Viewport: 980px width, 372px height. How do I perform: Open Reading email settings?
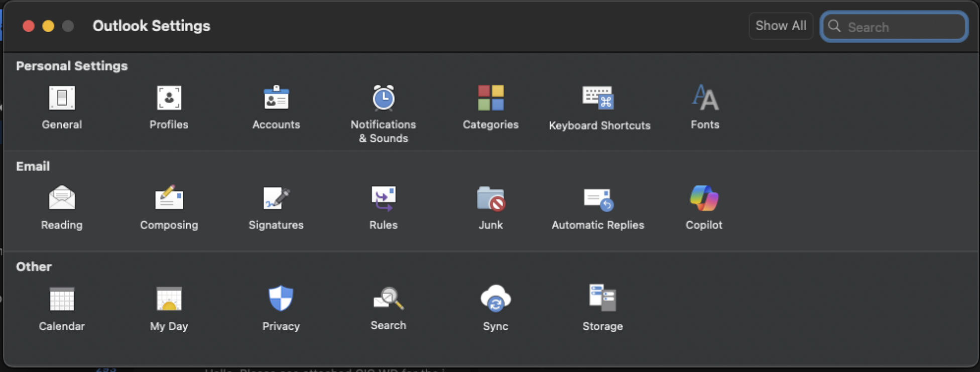pos(62,208)
